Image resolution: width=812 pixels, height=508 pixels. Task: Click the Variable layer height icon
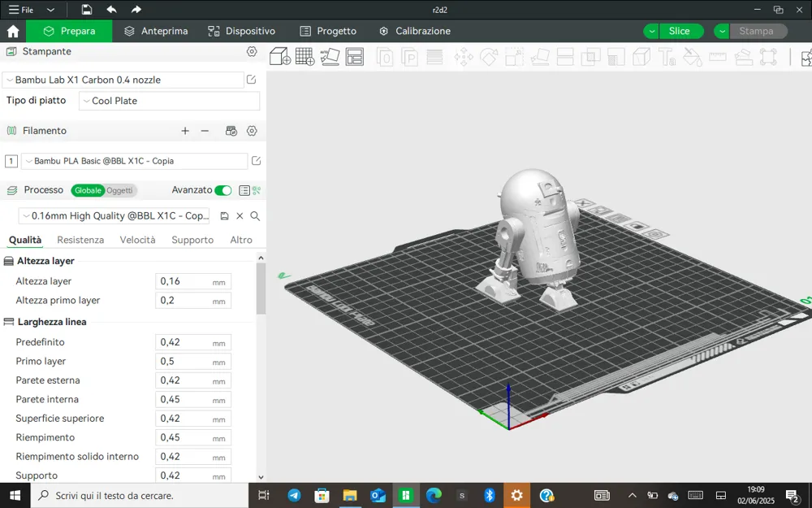click(434, 57)
